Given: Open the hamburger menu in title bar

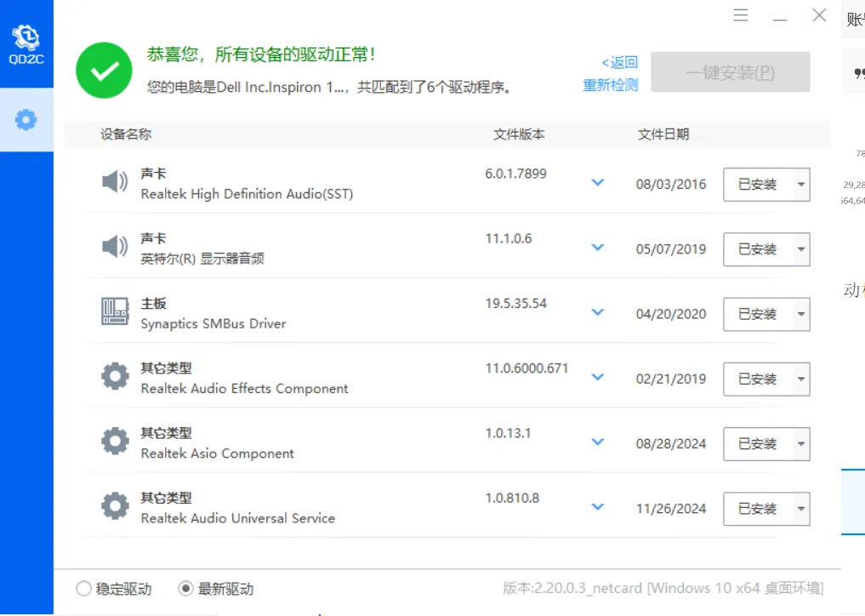Looking at the screenshot, I should pos(741,16).
